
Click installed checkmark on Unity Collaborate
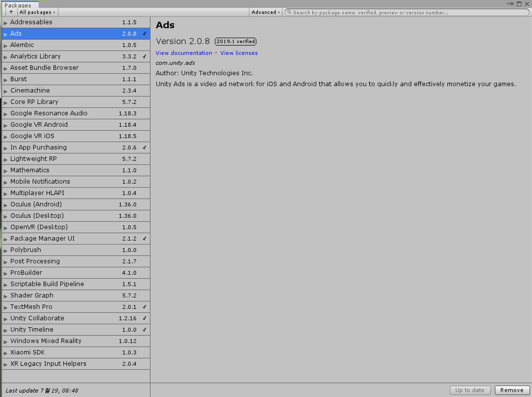pos(145,318)
